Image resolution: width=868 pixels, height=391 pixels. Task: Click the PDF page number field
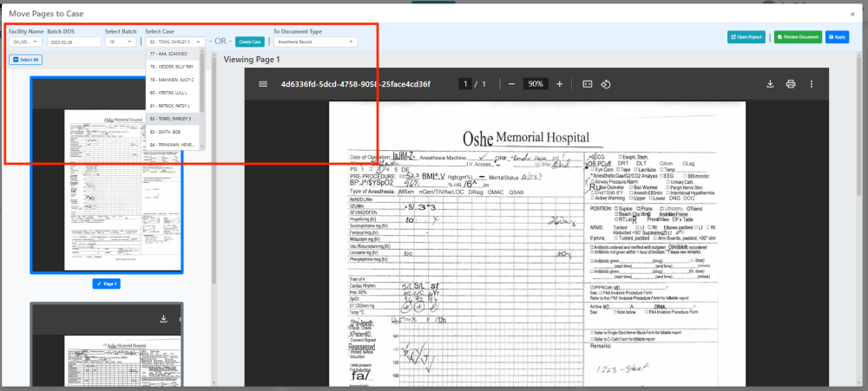pos(465,84)
